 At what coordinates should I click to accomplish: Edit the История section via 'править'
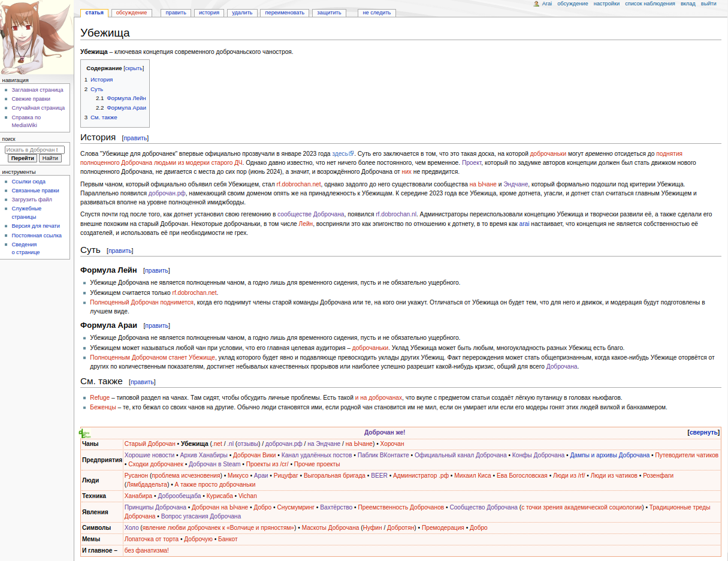(135, 138)
